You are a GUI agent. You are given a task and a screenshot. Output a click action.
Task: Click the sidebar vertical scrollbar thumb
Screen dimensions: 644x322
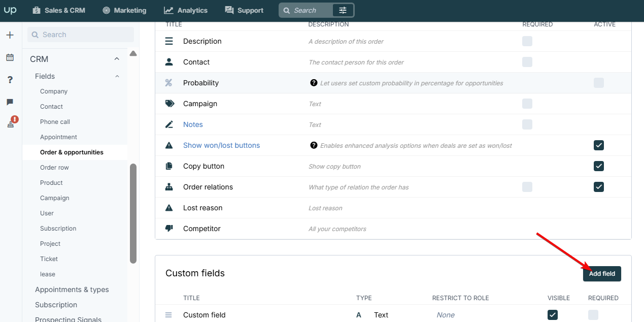click(x=133, y=213)
